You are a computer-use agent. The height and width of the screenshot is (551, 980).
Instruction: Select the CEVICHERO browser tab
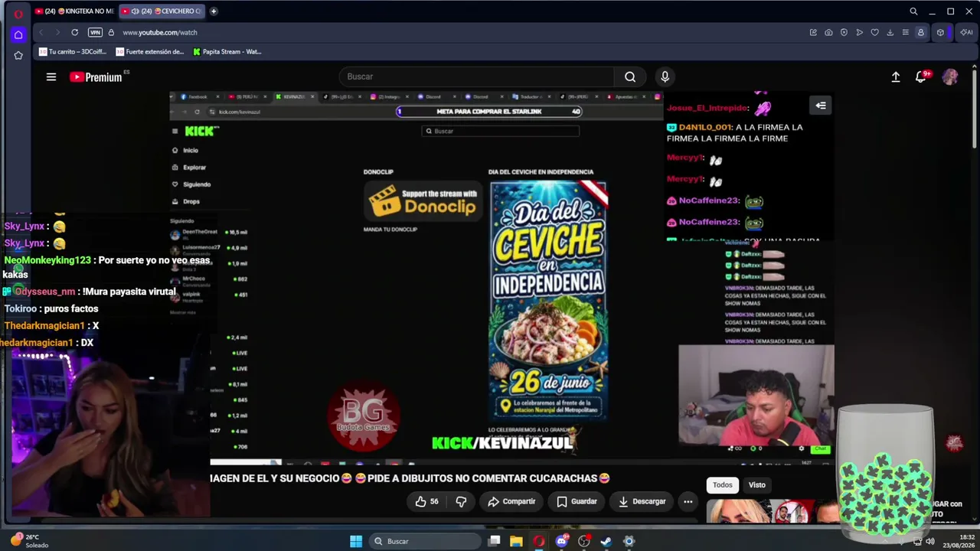click(162, 11)
